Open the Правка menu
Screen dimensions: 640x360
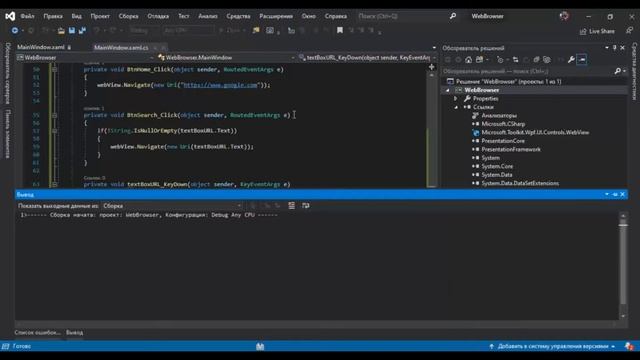point(53,16)
